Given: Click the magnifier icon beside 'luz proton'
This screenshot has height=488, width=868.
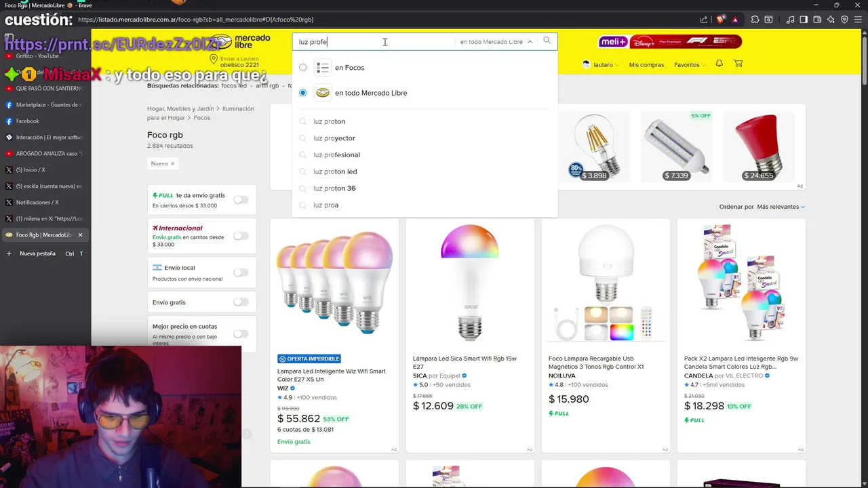Looking at the screenshot, I should [x=303, y=121].
